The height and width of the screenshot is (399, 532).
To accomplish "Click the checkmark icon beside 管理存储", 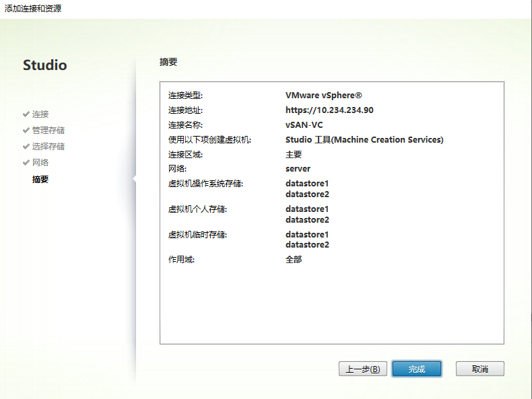I will click(26, 131).
